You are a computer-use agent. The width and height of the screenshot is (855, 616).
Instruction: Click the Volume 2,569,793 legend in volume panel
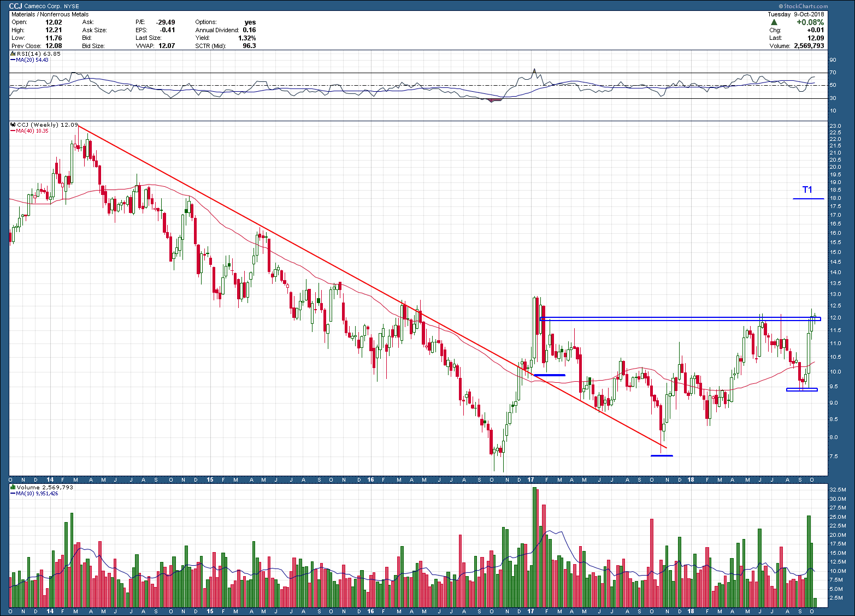(x=45, y=487)
